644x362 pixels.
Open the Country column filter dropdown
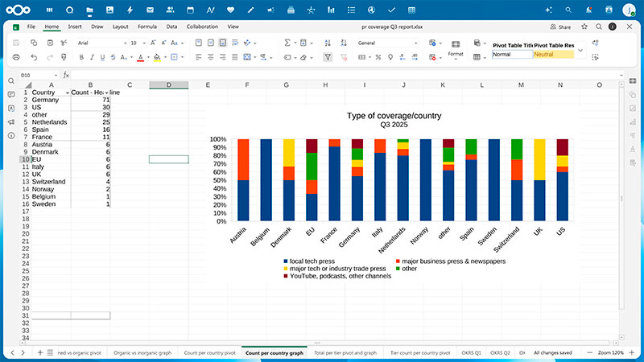67,93
